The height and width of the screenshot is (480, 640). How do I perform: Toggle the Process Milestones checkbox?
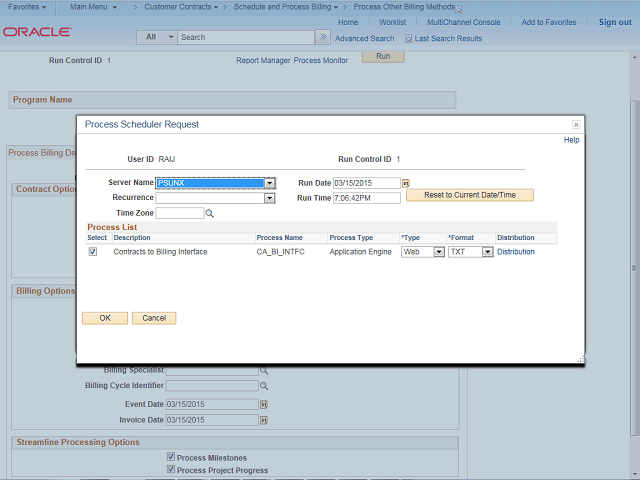[171, 458]
